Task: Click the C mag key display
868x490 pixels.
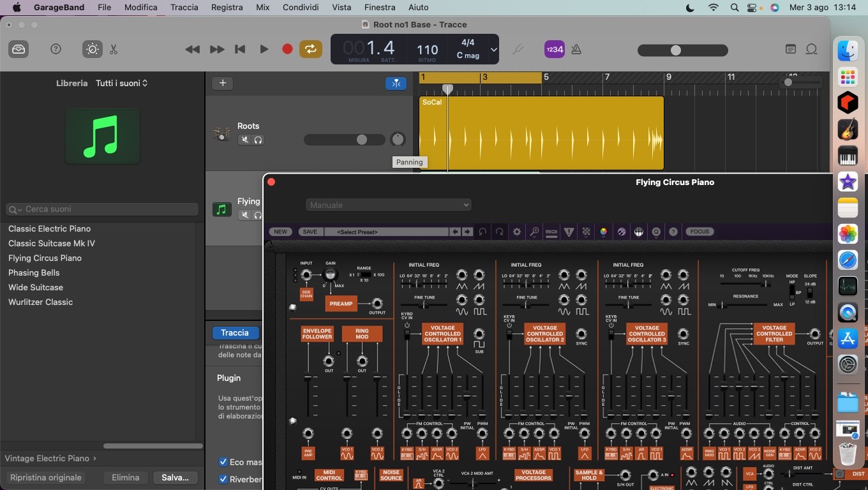Action: click(468, 56)
